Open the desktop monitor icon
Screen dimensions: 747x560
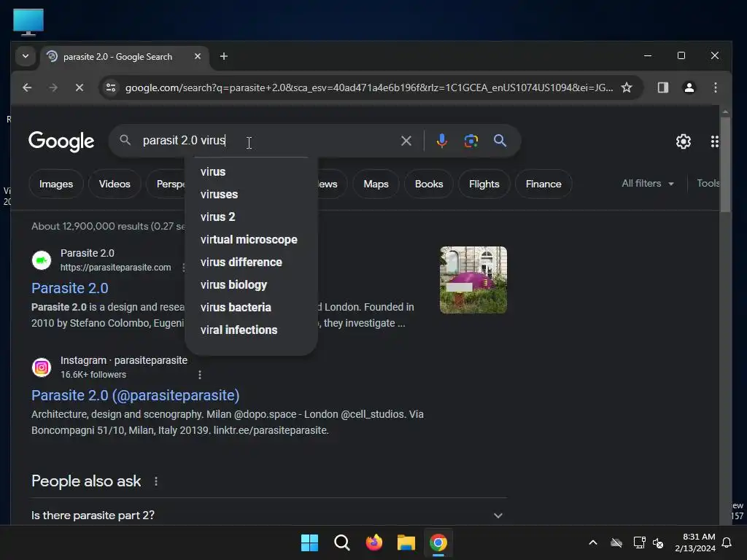coord(28,22)
